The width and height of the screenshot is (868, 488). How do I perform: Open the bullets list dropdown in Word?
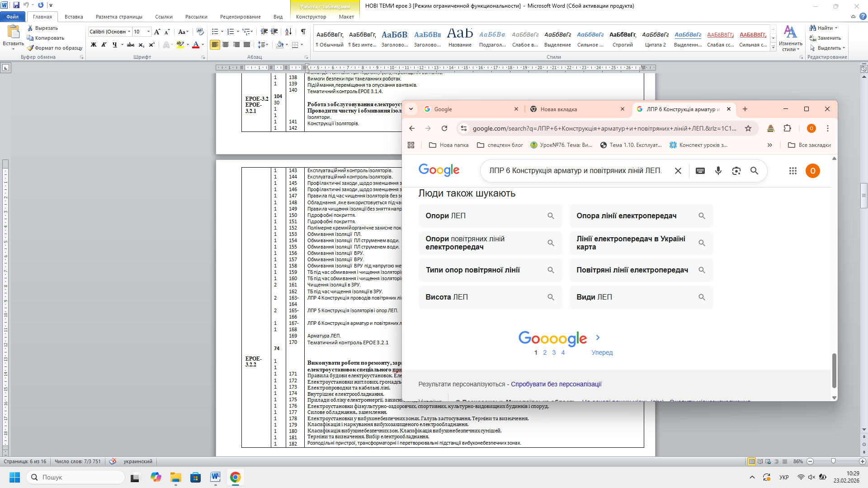point(222,32)
